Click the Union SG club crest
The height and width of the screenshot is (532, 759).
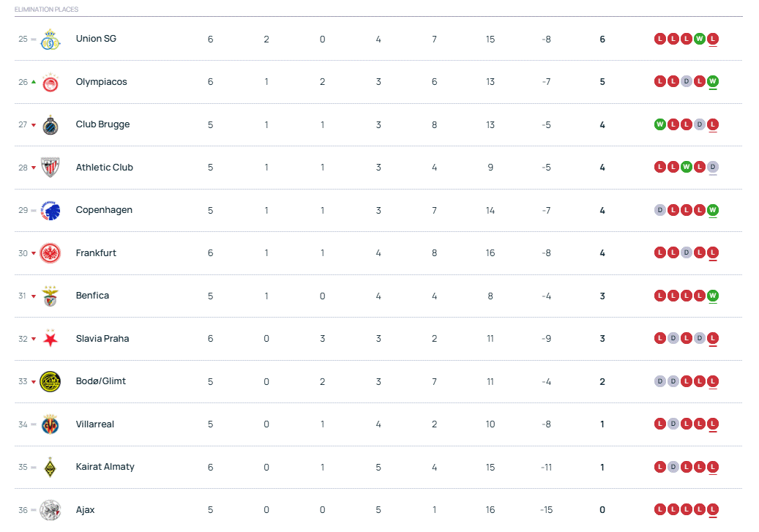coord(50,40)
